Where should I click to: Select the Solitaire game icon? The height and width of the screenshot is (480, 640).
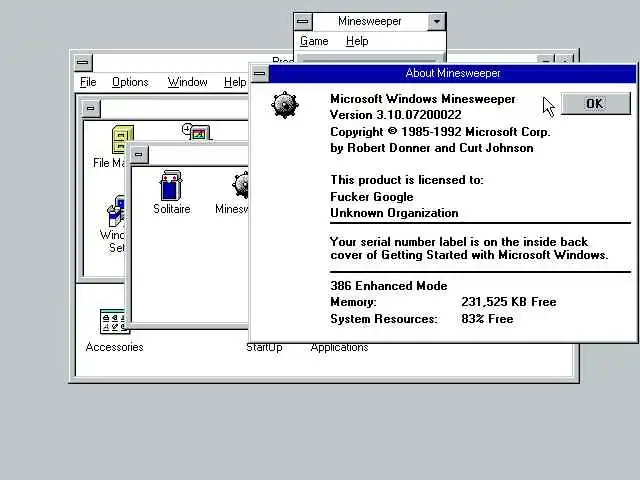click(171, 192)
